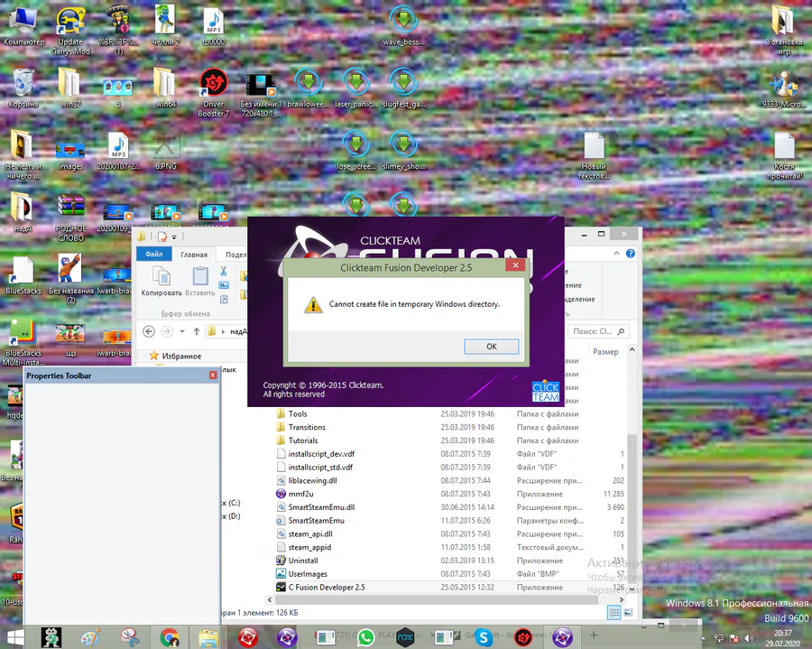The image size is (812, 649).
Task: Open Snipping Tool from the taskbar
Action: [x=129, y=637]
